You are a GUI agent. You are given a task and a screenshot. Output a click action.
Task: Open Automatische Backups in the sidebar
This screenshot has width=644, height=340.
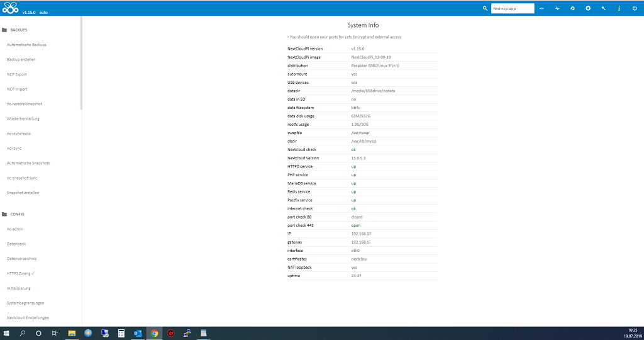point(26,45)
